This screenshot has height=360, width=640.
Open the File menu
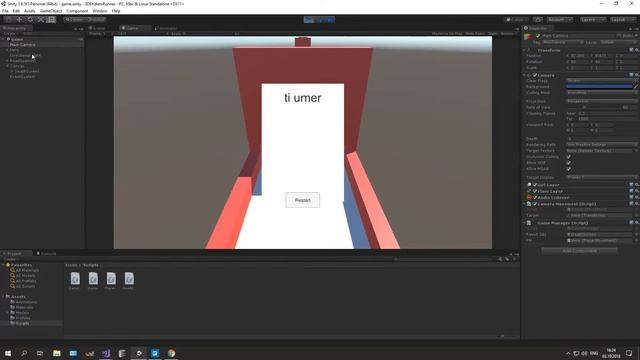click(x=5, y=11)
